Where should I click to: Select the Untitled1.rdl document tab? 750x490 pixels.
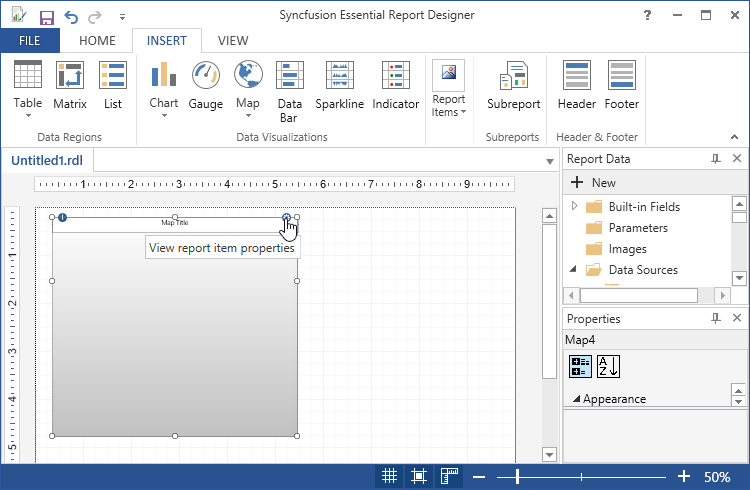47,160
